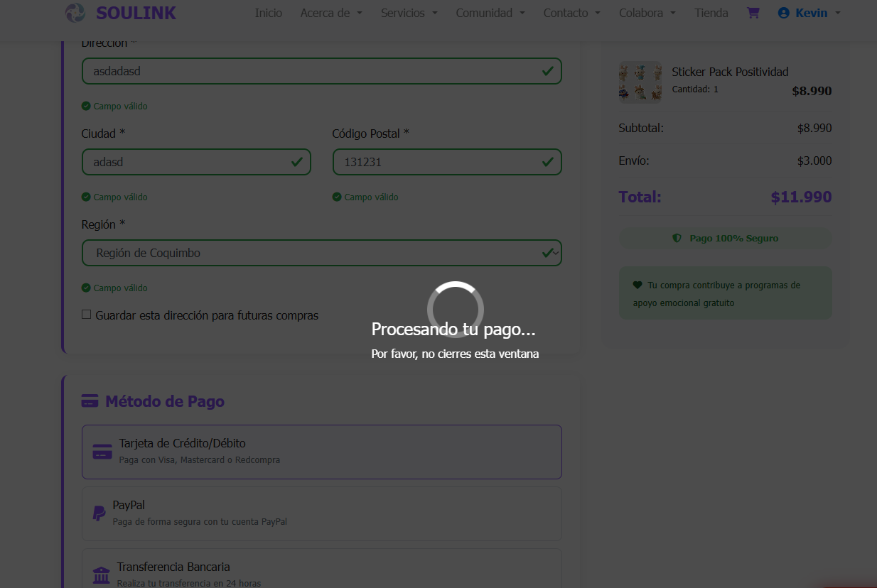877x588 pixels.
Task: Click the bank transfer building icon
Action: (x=101, y=575)
